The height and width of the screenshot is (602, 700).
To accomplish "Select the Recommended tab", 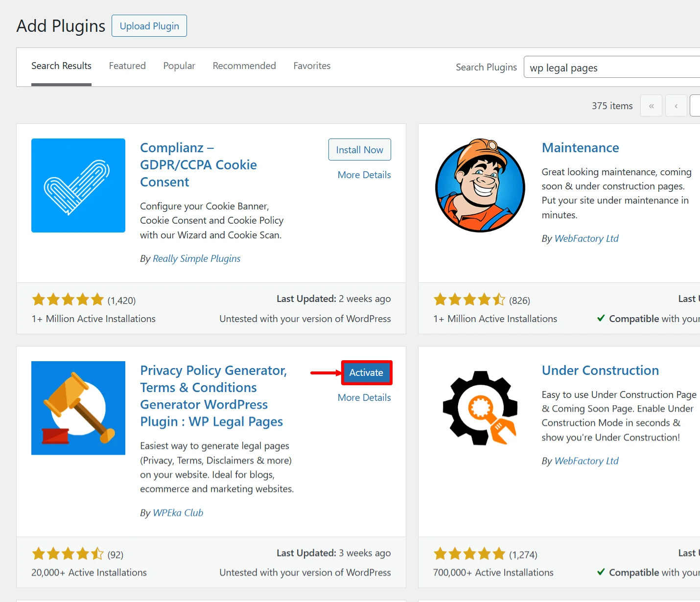I will (x=244, y=66).
